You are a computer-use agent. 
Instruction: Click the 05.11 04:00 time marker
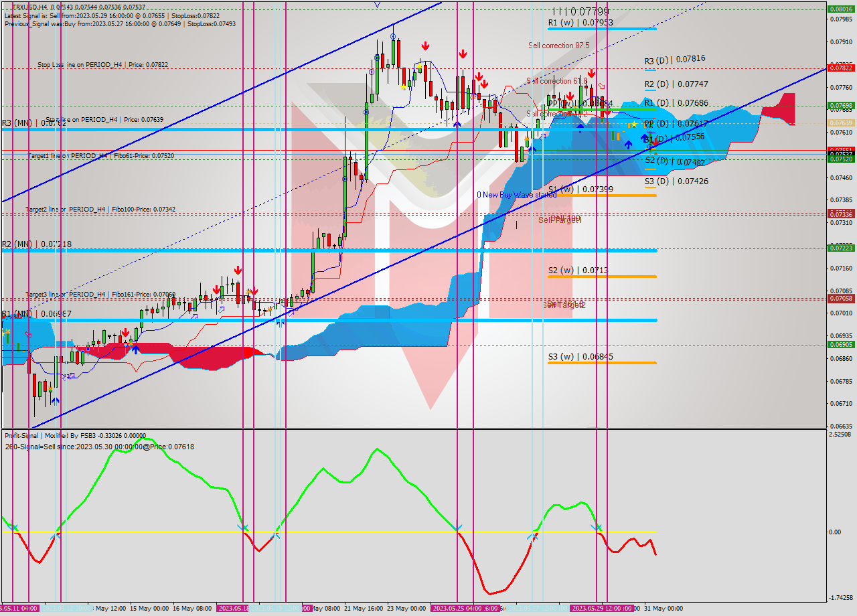(x=20, y=609)
